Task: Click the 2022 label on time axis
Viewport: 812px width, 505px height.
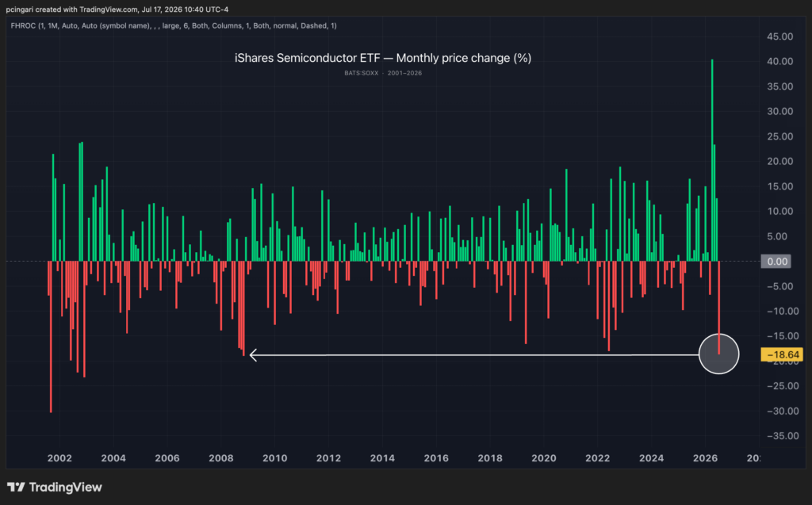Action: coord(598,458)
